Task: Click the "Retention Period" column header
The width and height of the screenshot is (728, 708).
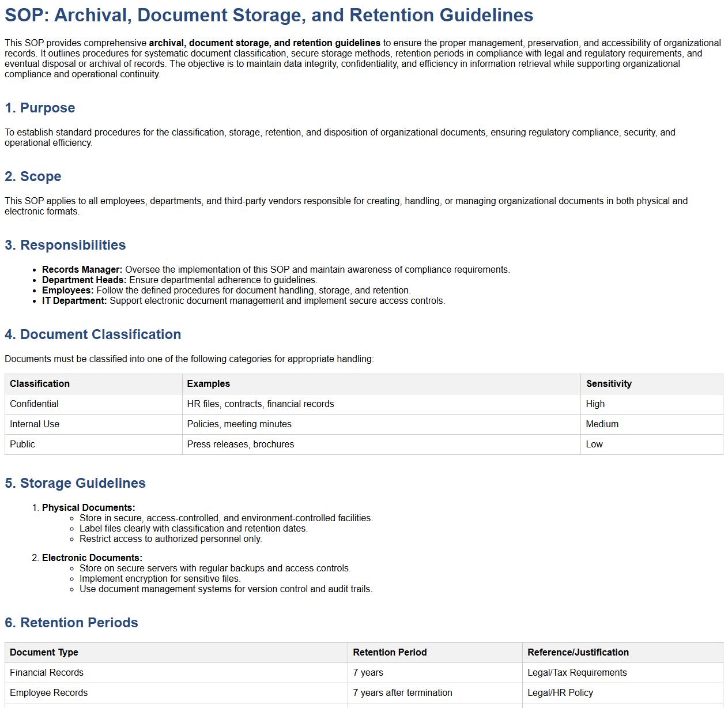Action: [x=390, y=653]
